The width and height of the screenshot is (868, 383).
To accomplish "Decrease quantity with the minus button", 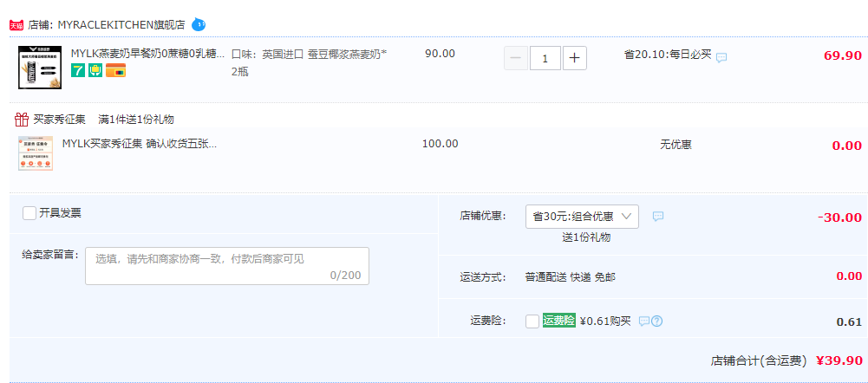I will pos(515,58).
